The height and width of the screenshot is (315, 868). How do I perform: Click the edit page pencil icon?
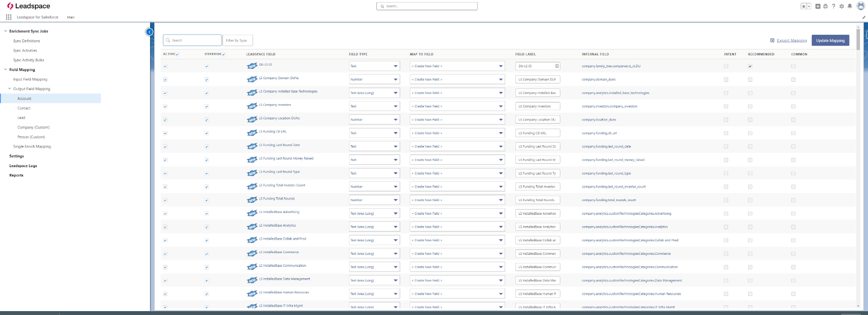[x=864, y=17]
